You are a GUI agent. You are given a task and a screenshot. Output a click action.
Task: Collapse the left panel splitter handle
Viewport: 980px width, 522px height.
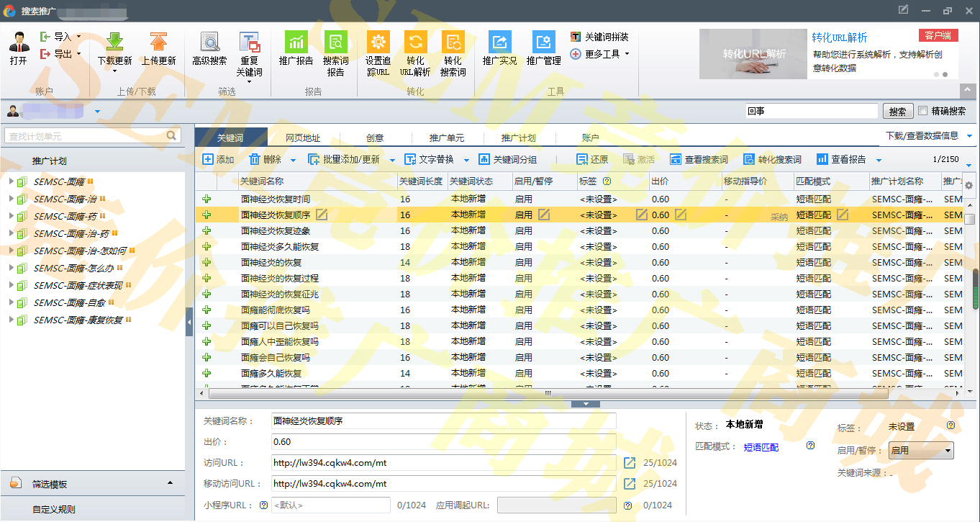(x=189, y=322)
